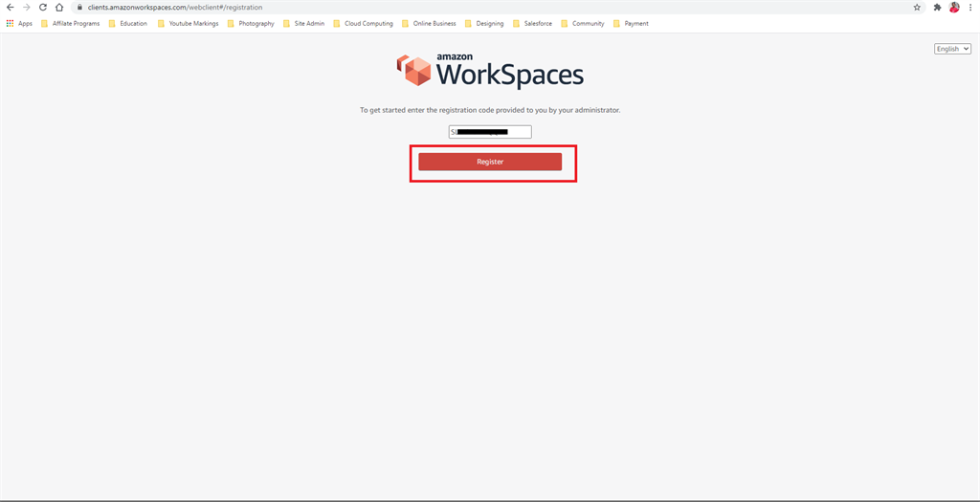Click the address bar URL
The height and width of the screenshot is (502, 980).
pos(175,8)
